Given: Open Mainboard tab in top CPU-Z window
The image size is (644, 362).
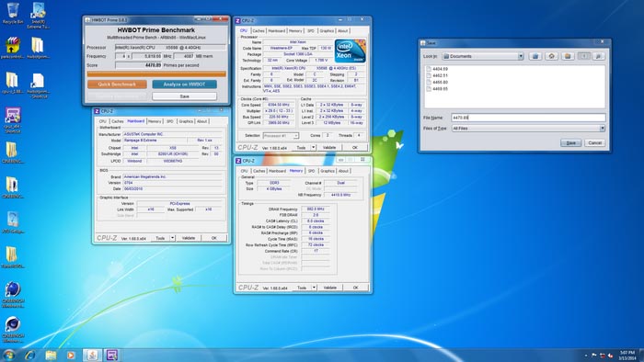Looking at the screenshot, I should tap(276, 30).
